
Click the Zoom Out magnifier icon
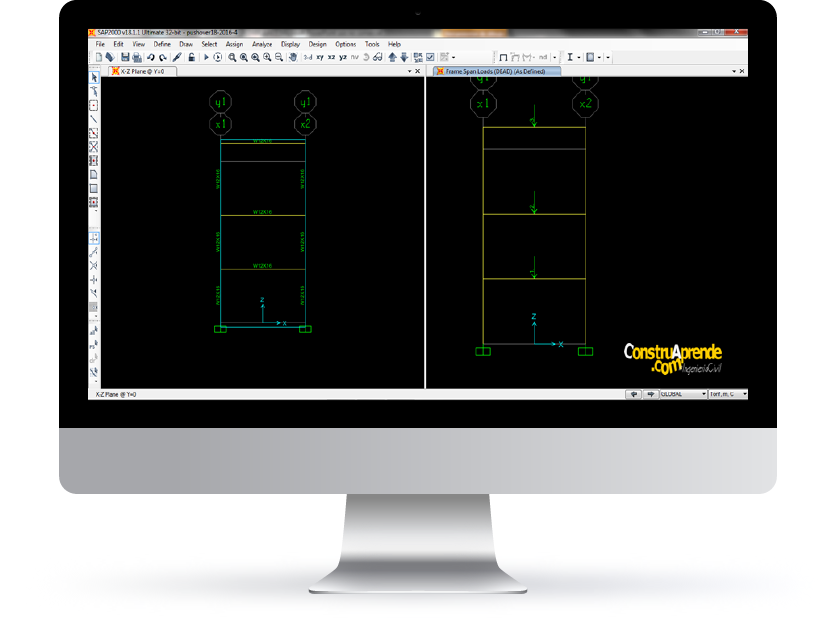point(279,57)
